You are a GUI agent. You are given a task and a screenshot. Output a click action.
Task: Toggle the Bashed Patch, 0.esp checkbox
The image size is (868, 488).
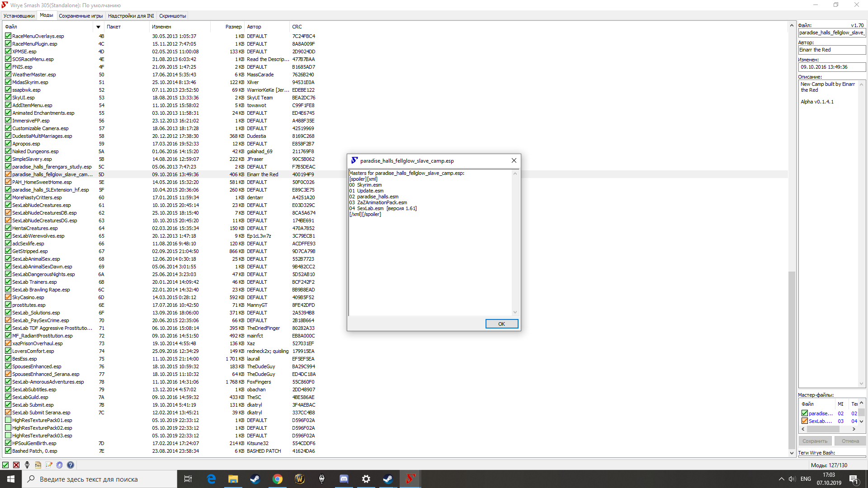8,451
